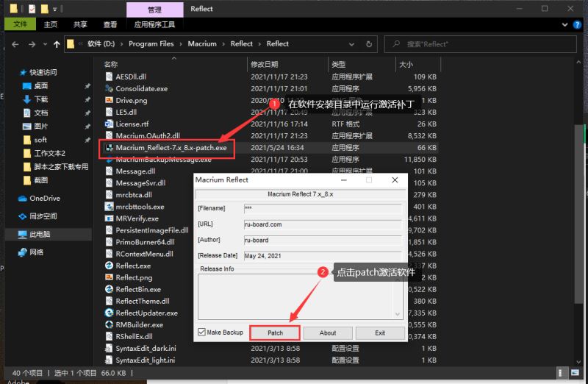Open the 共享 ribbon tab
This screenshot has height=384, width=588.
pyautogui.click(x=80, y=24)
